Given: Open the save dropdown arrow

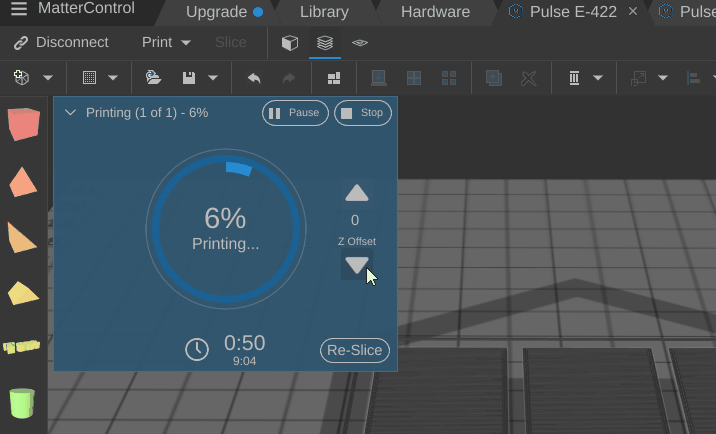Looking at the screenshot, I should [x=213, y=78].
